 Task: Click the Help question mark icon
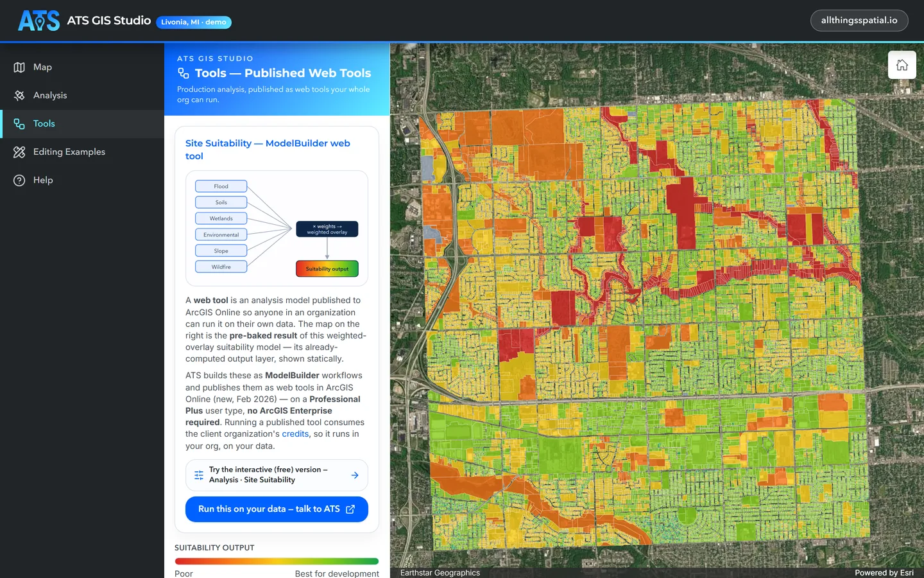(19, 180)
